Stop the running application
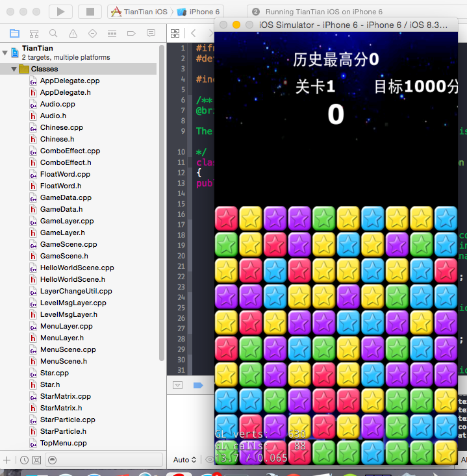This screenshot has height=476, width=467. [x=90, y=12]
